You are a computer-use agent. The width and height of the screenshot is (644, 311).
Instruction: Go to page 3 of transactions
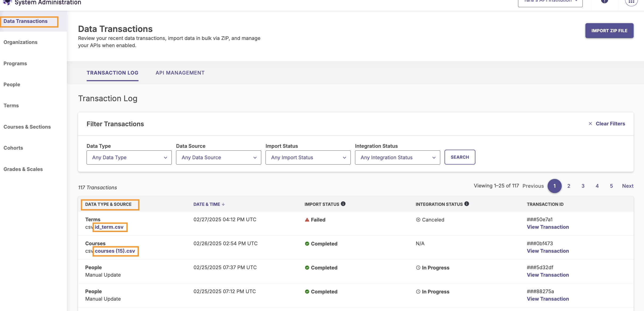[x=583, y=186]
